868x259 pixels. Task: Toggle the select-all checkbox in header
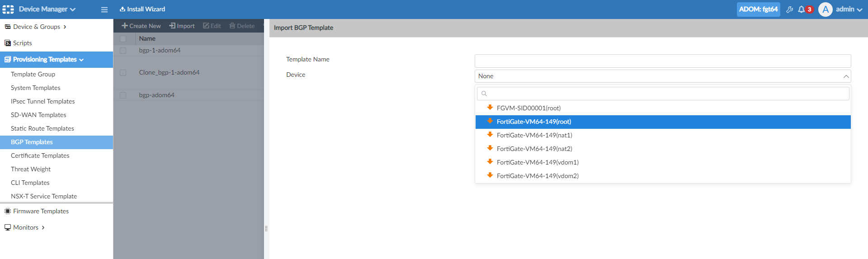point(123,39)
